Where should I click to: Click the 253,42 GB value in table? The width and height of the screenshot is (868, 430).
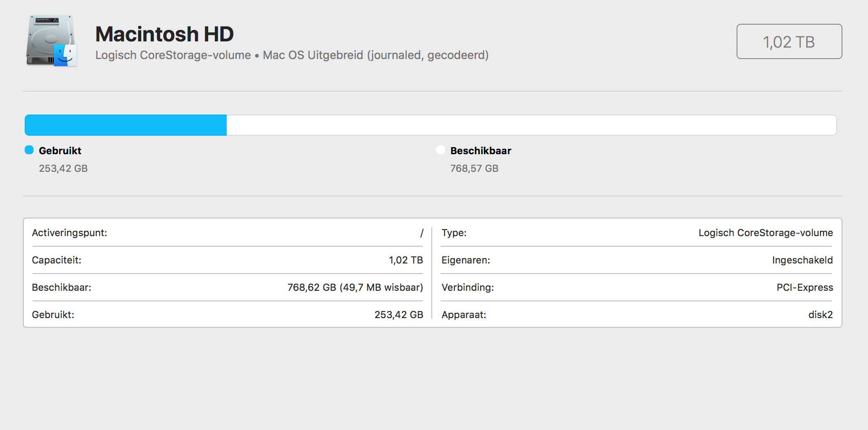click(x=399, y=315)
